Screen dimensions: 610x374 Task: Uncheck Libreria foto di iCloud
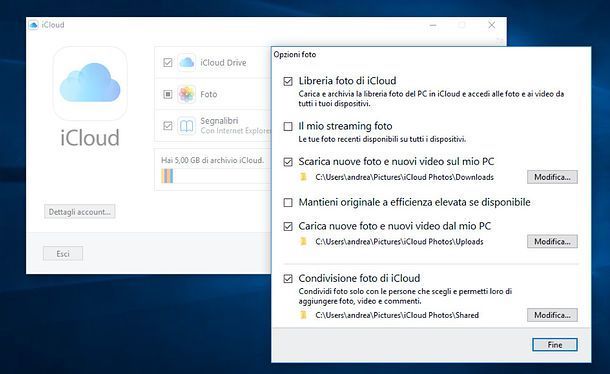(288, 81)
